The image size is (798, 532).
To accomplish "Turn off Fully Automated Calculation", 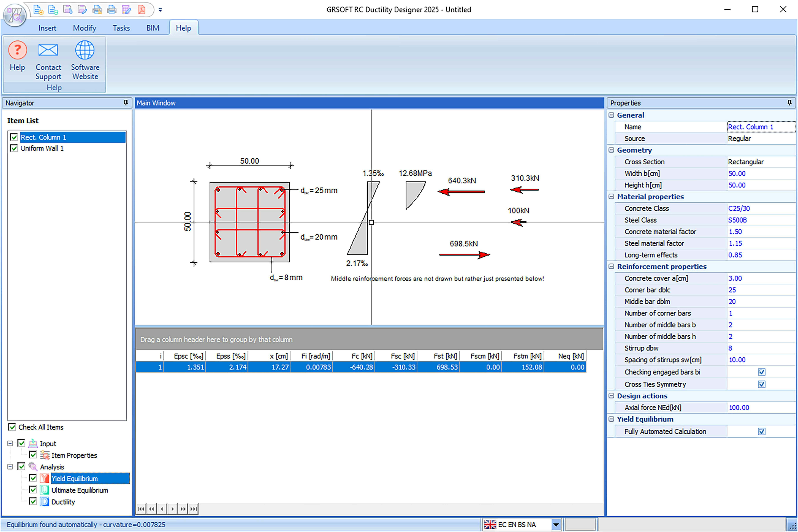I will 761,431.
